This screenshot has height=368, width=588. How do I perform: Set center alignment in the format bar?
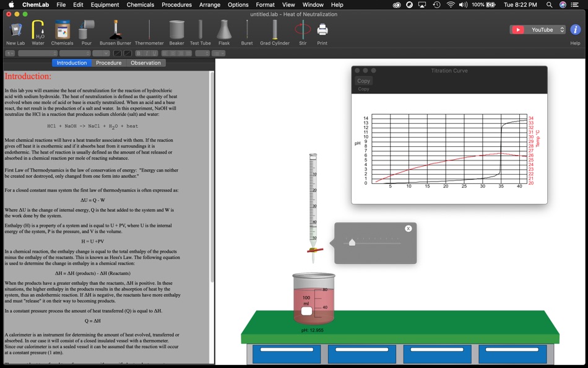[173, 53]
